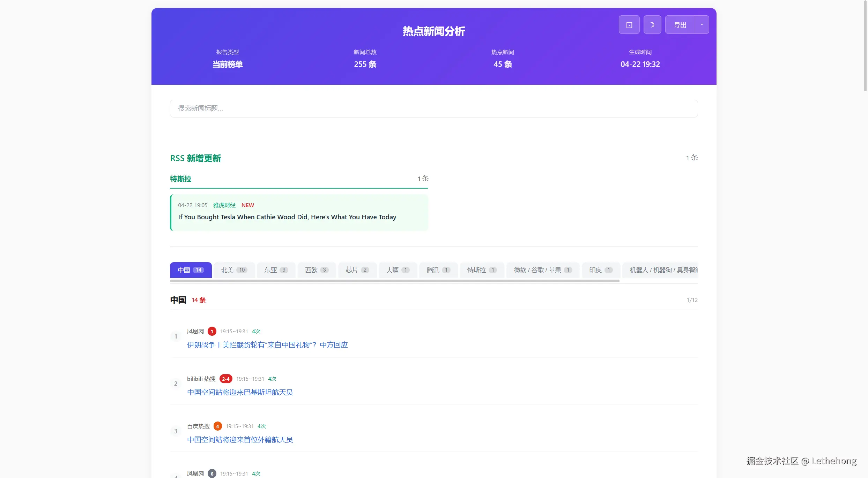Click the red 2-4 rank badge for bilibili
This screenshot has width=868, height=478.
tap(226, 379)
